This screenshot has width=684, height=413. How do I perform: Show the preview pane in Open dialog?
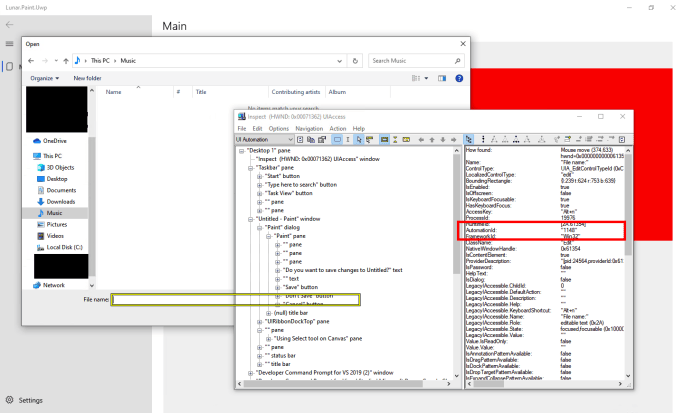click(x=442, y=79)
